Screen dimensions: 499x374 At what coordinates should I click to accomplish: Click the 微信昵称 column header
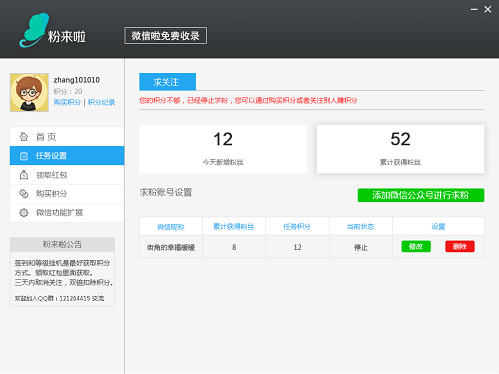click(x=171, y=227)
